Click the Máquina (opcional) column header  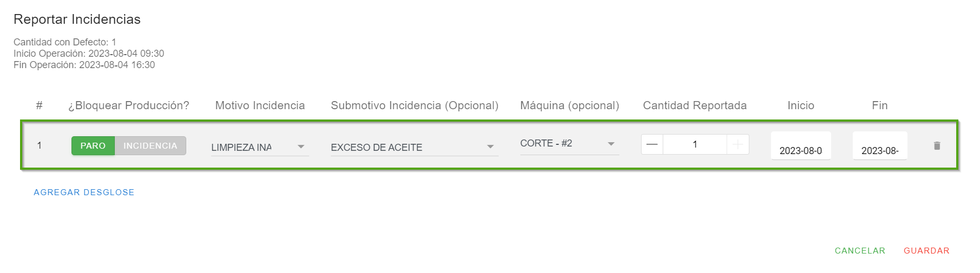[x=570, y=105]
